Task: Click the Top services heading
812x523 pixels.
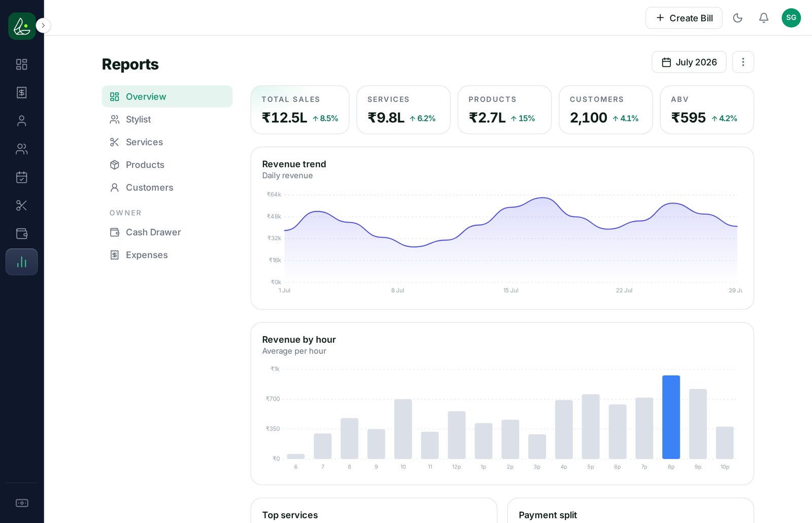Action: [x=290, y=515]
